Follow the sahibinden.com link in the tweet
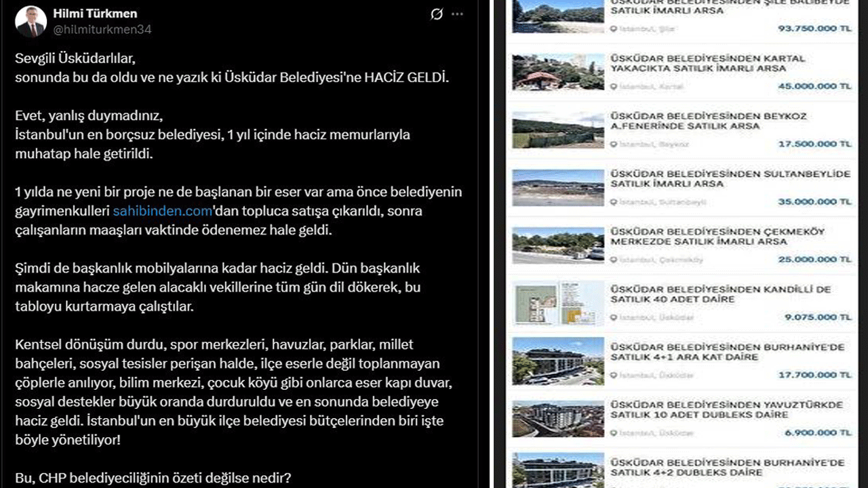This screenshot has width=868, height=488. 163,211
